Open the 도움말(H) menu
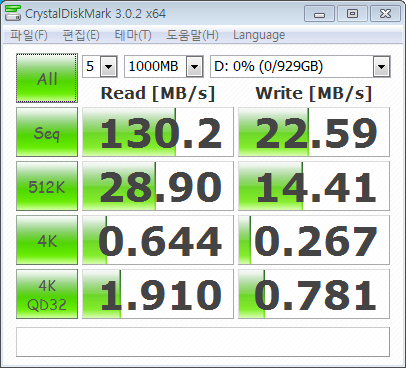The height and width of the screenshot is (368, 406). pos(192,35)
